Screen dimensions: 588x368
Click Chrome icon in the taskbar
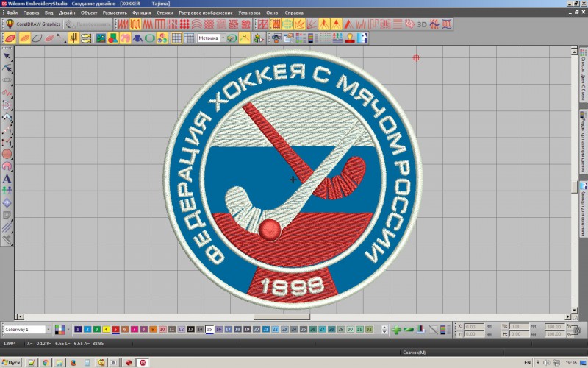[46, 362]
